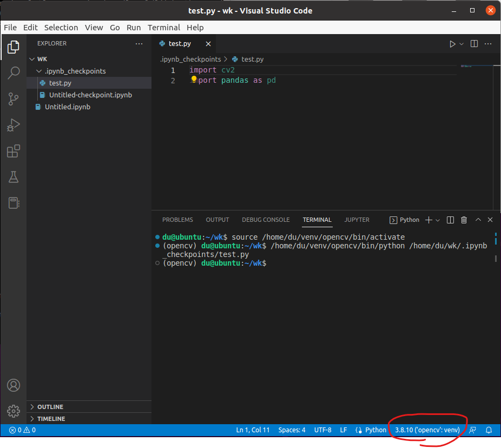Image resolution: width=501 pixels, height=448 pixels.
Task: Switch to the DEBUG CONSOLE tab
Action: 266,220
